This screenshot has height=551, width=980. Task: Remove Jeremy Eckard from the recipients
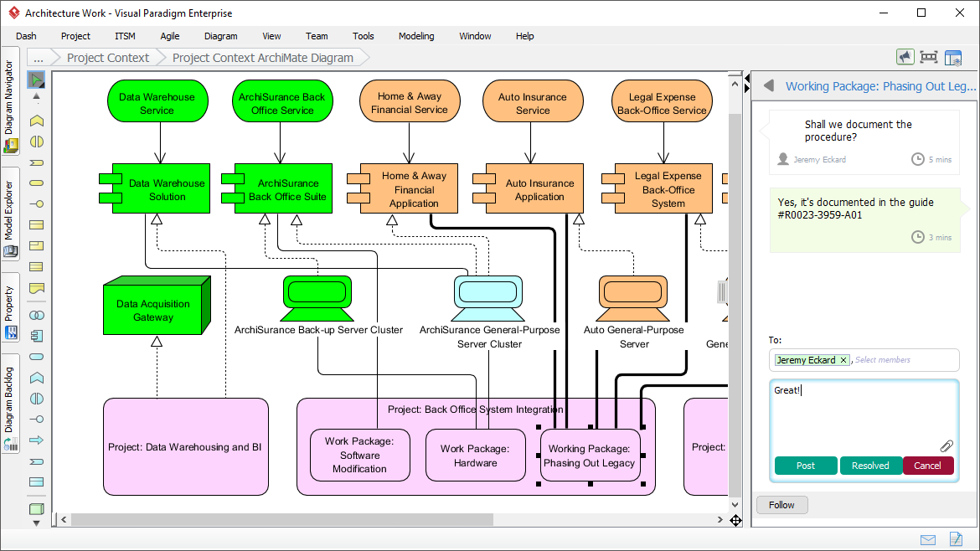click(x=843, y=360)
